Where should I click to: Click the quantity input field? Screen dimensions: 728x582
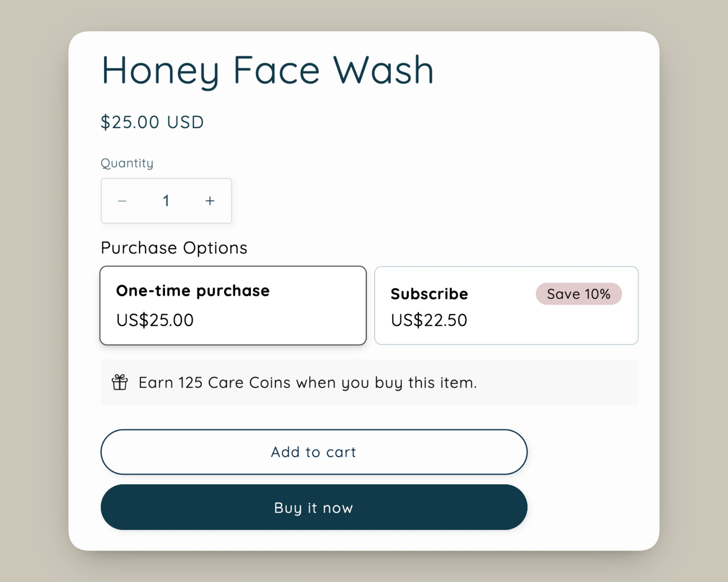(x=166, y=201)
